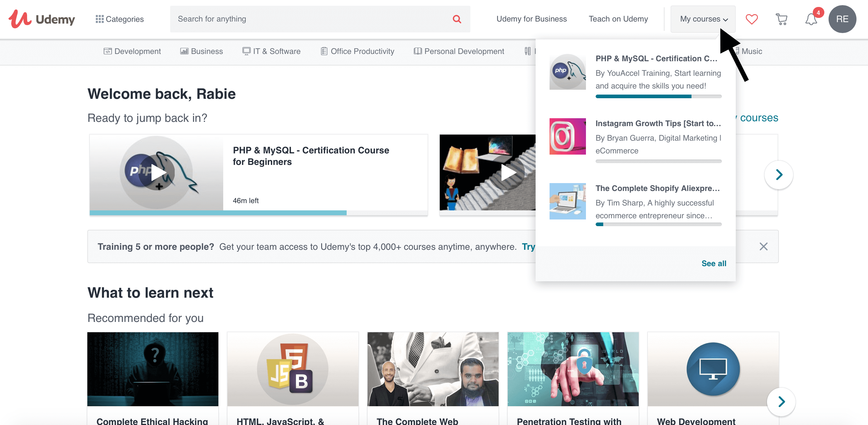Viewport: 868px width, 425px height.
Task: Select the Development category tab
Action: pos(132,51)
